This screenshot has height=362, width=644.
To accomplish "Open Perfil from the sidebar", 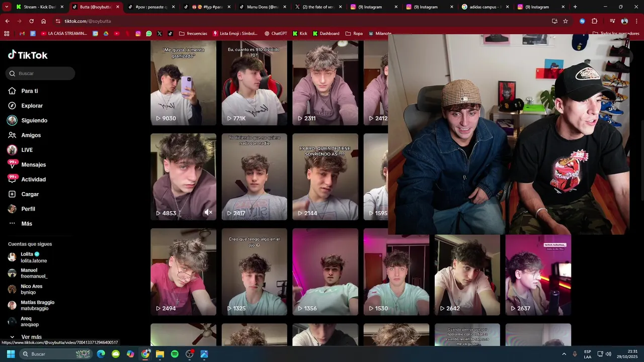I will [x=22, y=209].
